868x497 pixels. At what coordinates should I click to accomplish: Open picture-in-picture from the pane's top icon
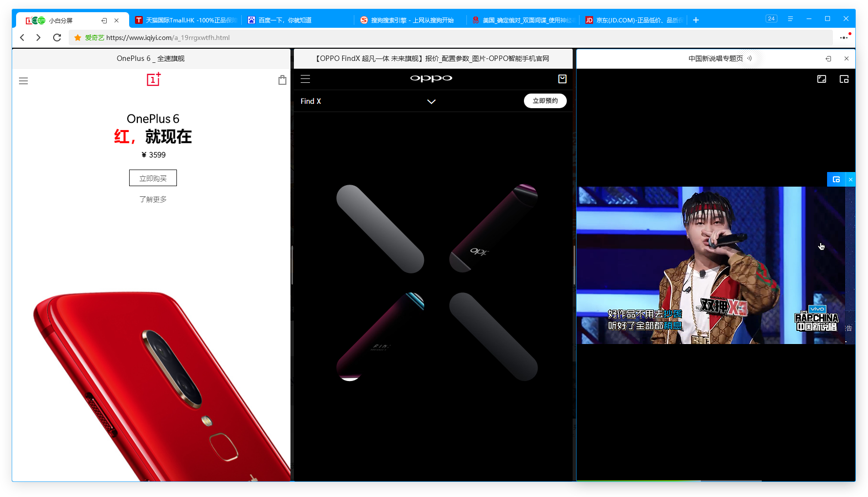click(844, 79)
